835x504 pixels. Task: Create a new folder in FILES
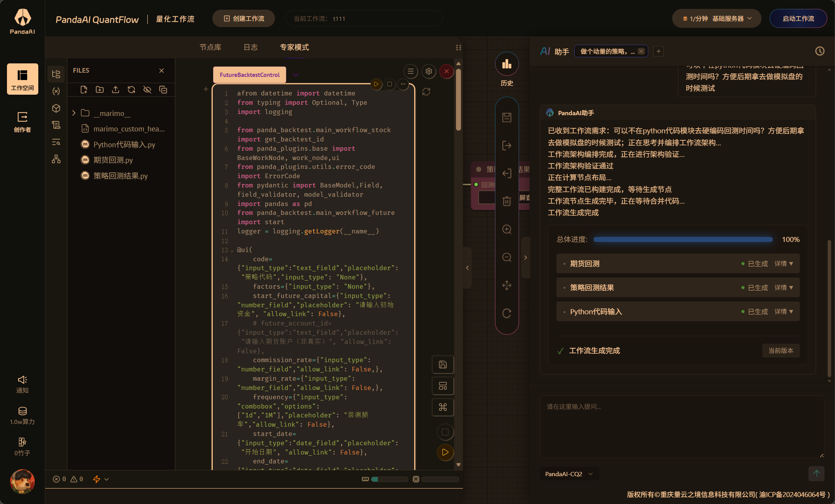click(x=99, y=90)
